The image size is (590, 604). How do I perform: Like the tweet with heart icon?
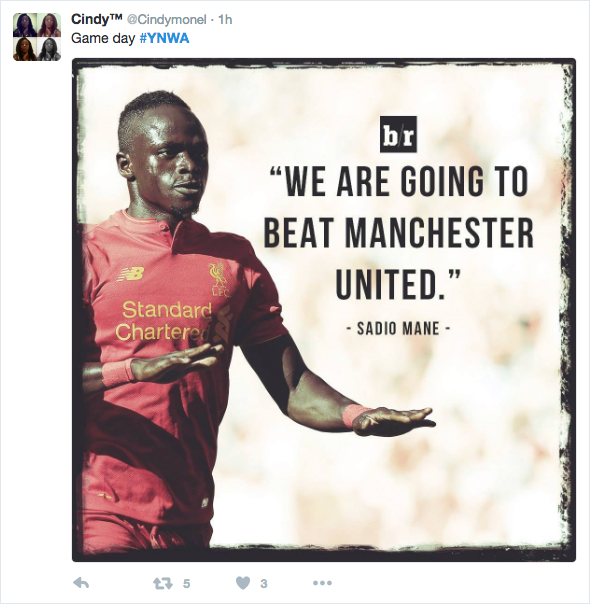click(x=243, y=584)
